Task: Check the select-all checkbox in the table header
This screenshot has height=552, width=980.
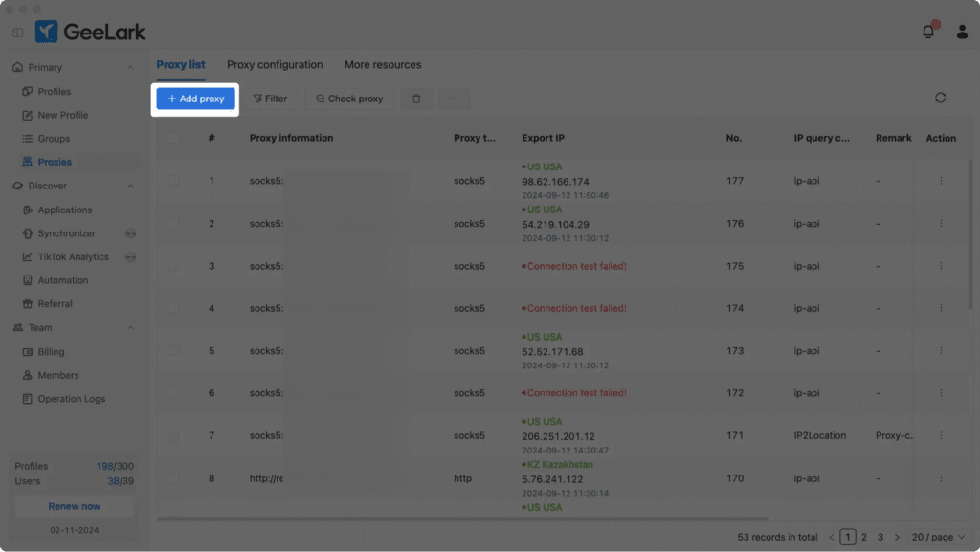Action: [173, 138]
